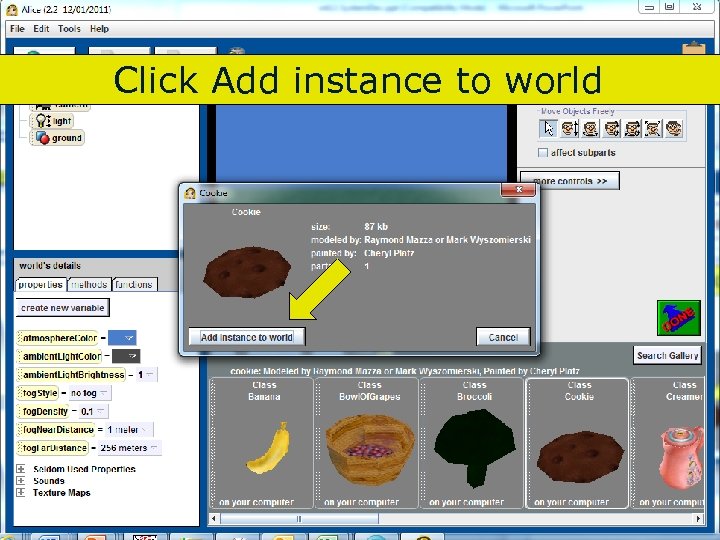
Task: Click the light bulb icon in object tree
Action: [43, 121]
